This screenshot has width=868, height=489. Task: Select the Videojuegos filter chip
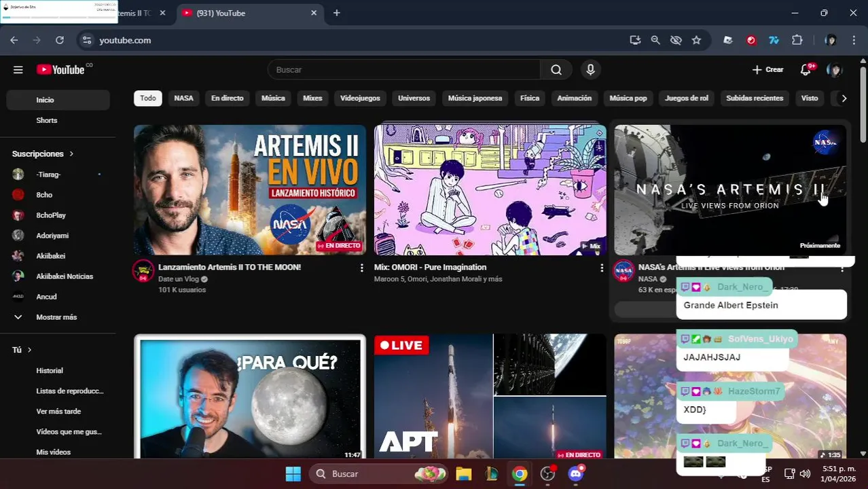coord(360,98)
